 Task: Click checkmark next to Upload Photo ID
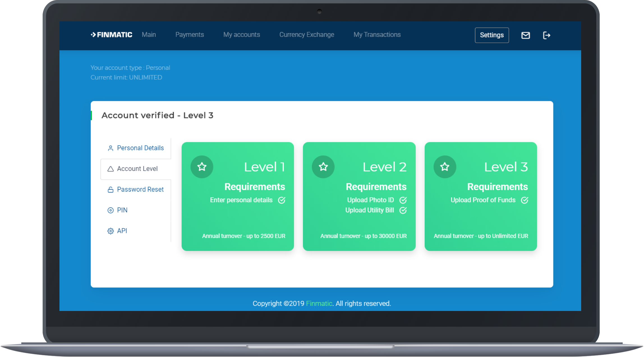(x=403, y=200)
